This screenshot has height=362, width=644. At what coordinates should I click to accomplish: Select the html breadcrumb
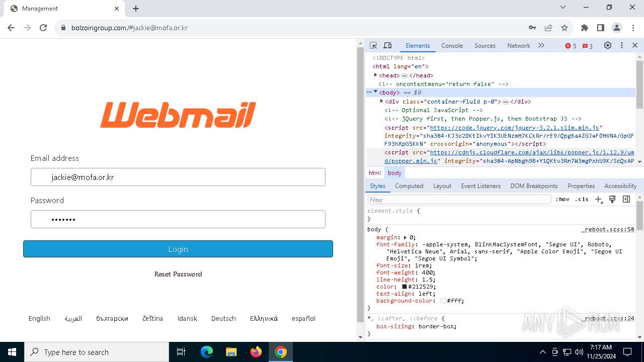[x=375, y=172]
